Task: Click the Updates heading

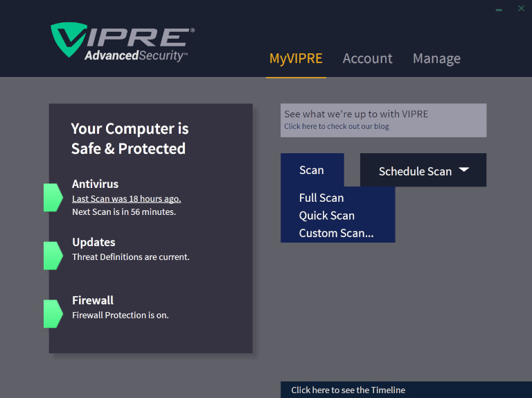Action: pos(94,242)
